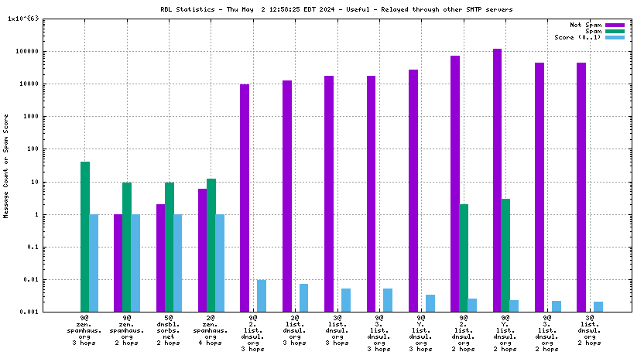Click the green Spam legend swatch

pos(615,31)
